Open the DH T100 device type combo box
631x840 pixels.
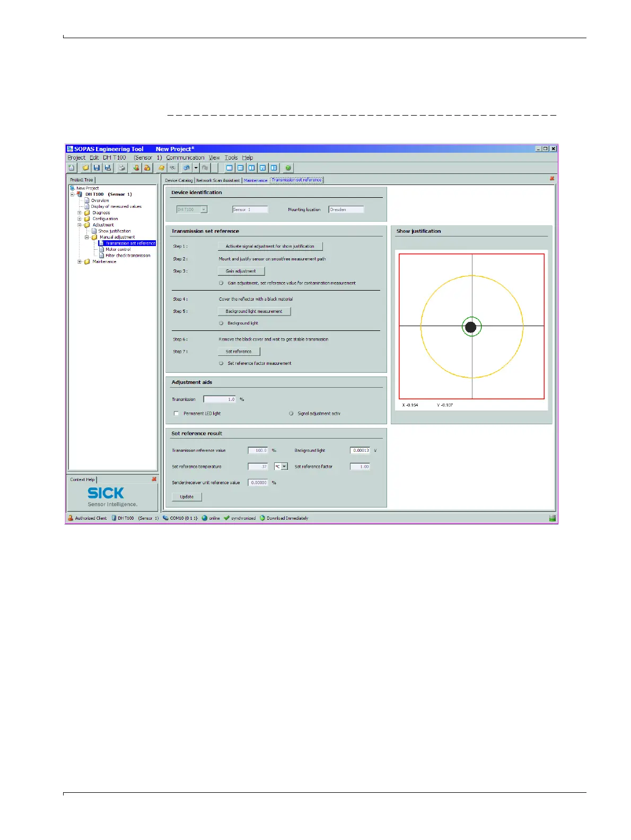point(191,209)
